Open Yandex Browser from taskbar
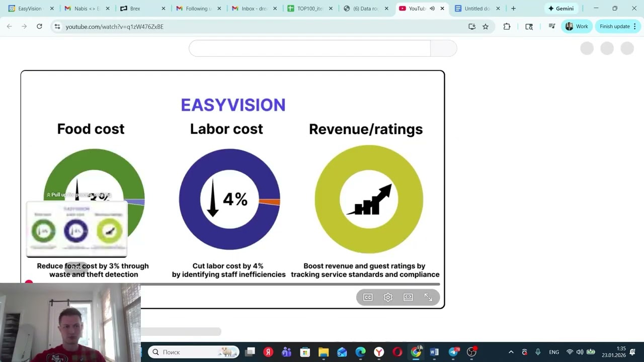This screenshot has height=362, width=644. click(379, 352)
